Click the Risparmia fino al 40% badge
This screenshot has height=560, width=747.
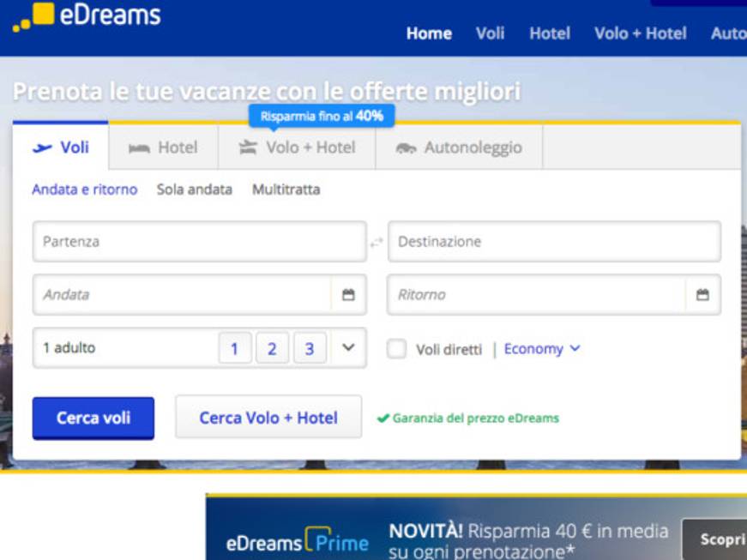pos(322,116)
